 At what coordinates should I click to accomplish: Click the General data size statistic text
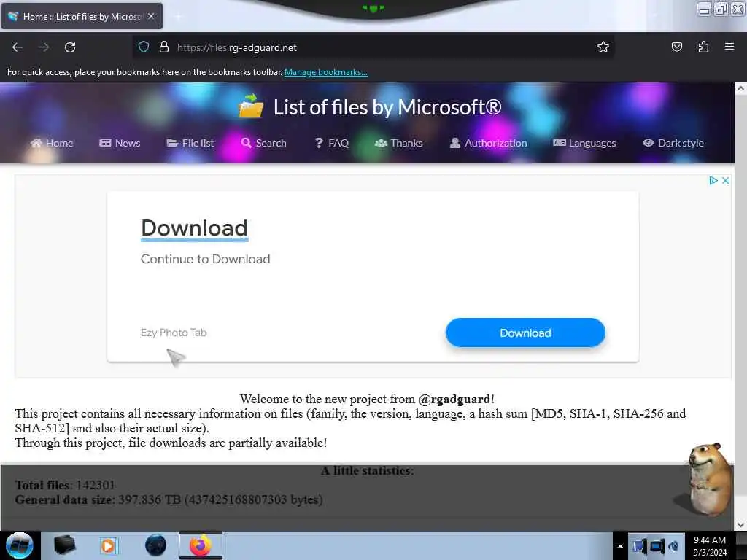pyautogui.click(x=169, y=499)
